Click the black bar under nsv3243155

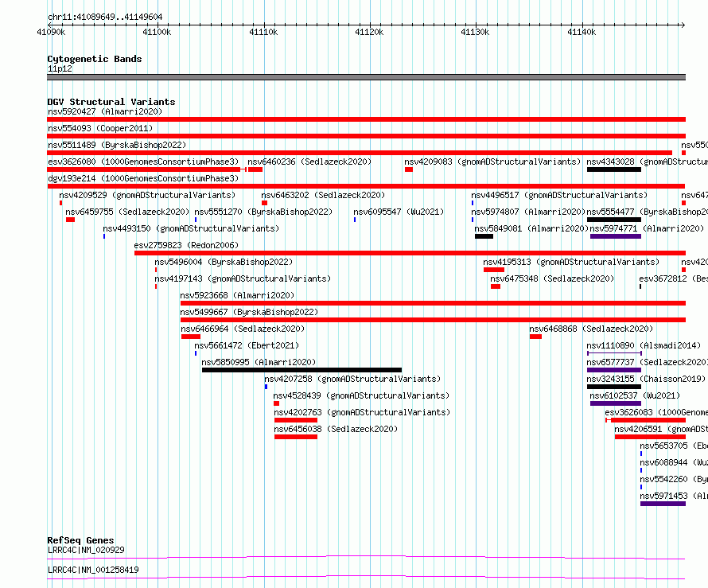pos(613,387)
